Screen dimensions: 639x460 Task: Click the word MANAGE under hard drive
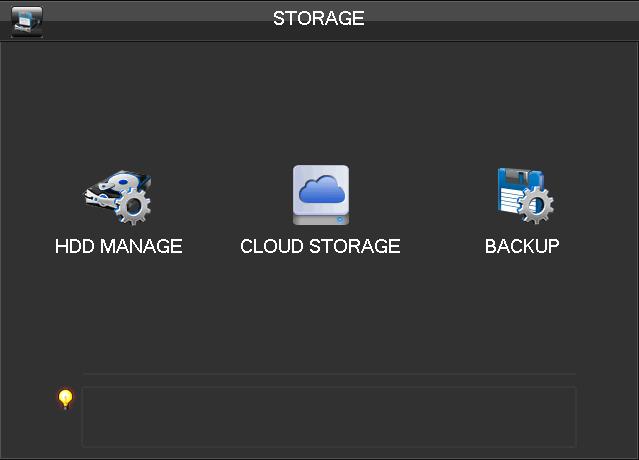(141, 246)
